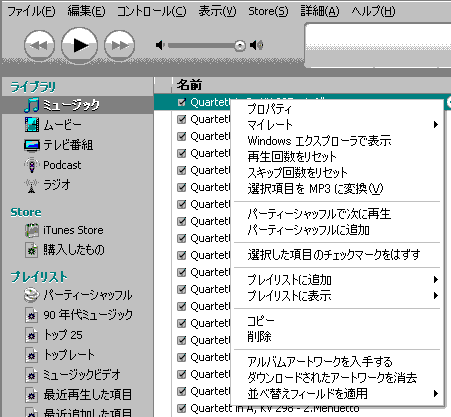
Task: Choose 選択項目を MP3 に変換
Action: [x=337, y=189]
